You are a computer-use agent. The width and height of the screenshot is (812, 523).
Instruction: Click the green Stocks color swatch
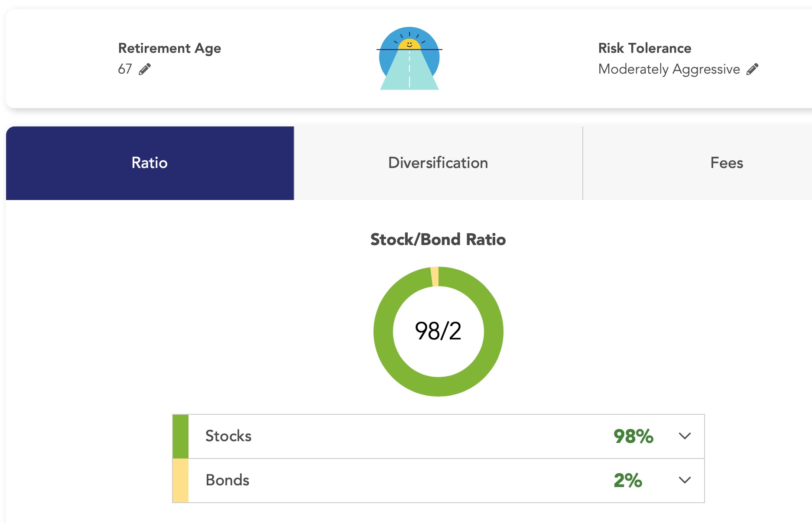pyautogui.click(x=181, y=436)
